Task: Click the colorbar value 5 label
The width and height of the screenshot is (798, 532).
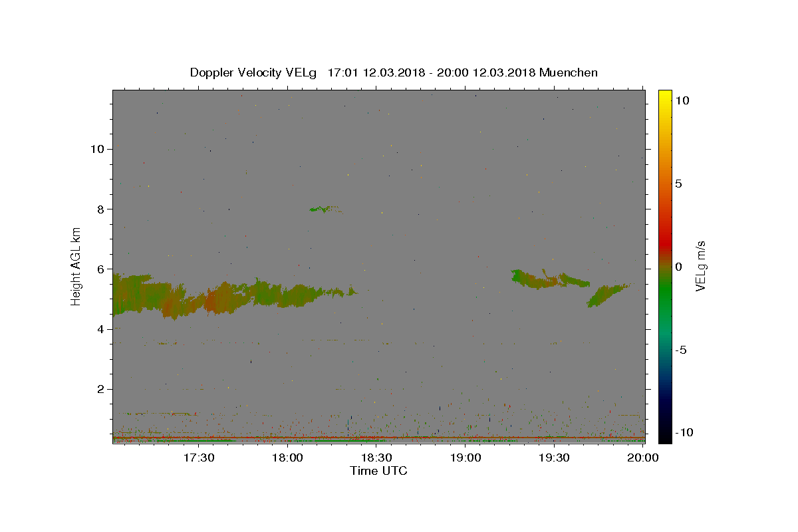Action: (x=678, y=184)
